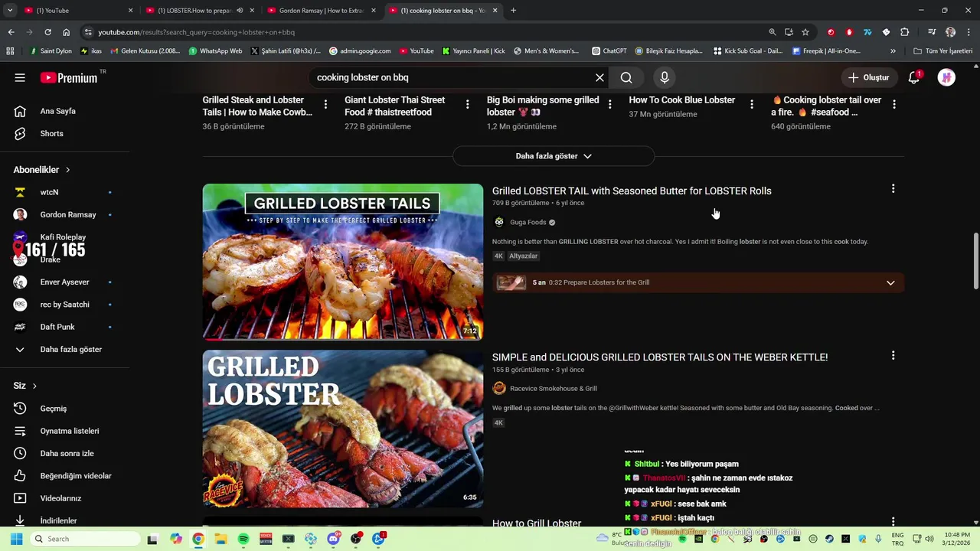Open Tüm Yer İşaretleri bookmarks folder
Viewport: 980px width, 551px height.
coord(942,51)
